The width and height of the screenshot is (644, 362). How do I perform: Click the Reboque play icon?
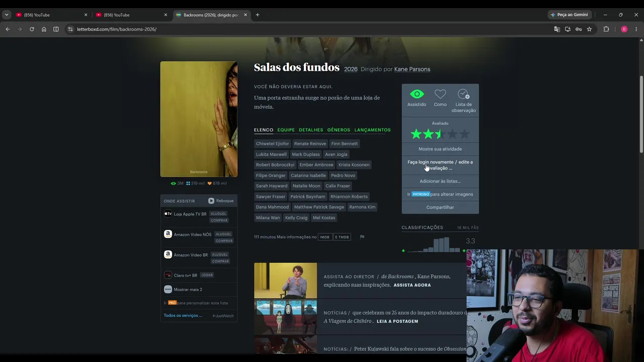(x=211, y=201)
